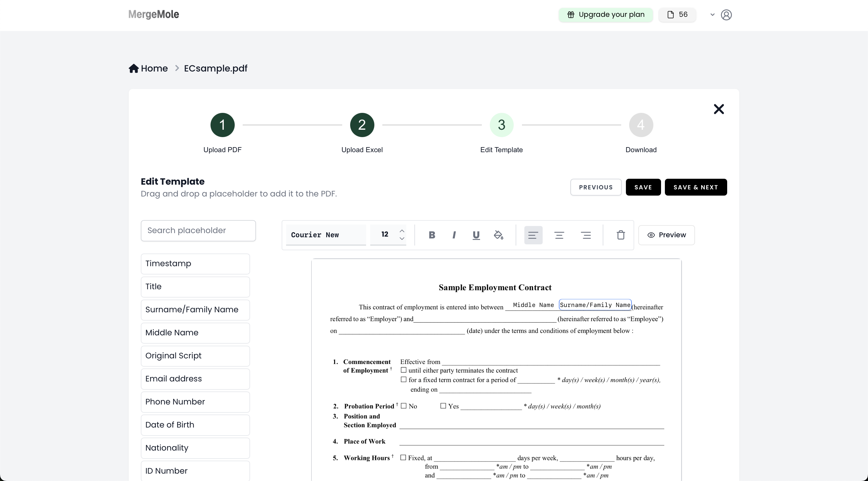Click the ECsample.pdf breadcrumb
868x481 pixels.
(x=216, y=69)
